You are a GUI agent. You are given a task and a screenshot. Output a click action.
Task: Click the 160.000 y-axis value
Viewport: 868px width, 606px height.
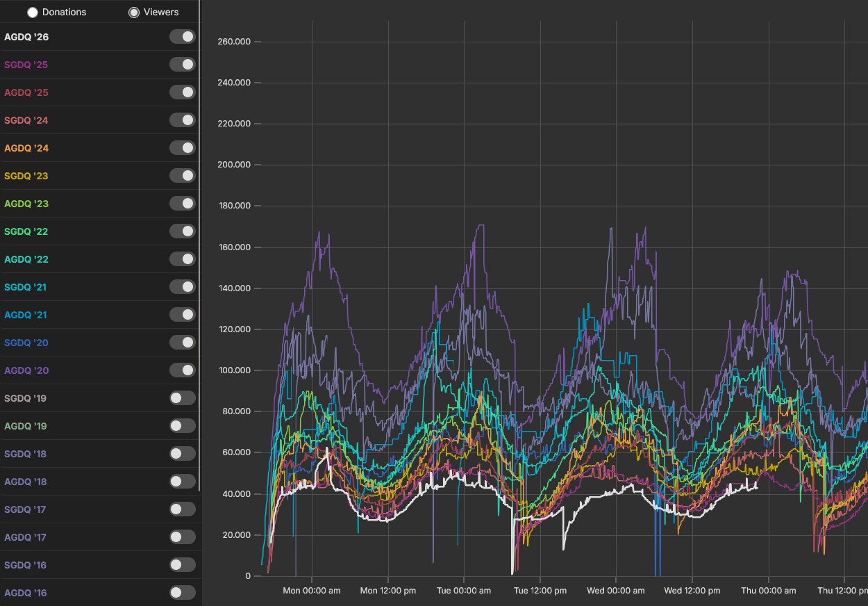point(234,247)
